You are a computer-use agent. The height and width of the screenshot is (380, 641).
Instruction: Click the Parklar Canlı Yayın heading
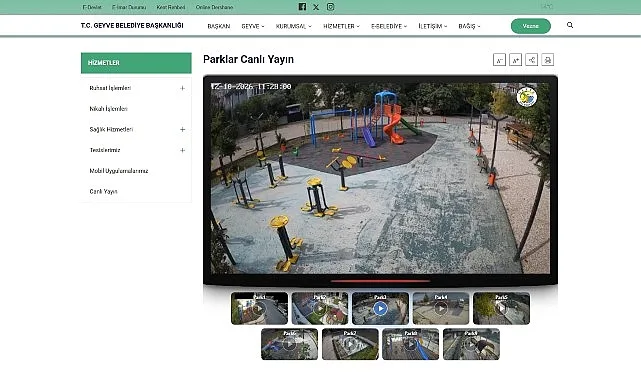[248, 60]
